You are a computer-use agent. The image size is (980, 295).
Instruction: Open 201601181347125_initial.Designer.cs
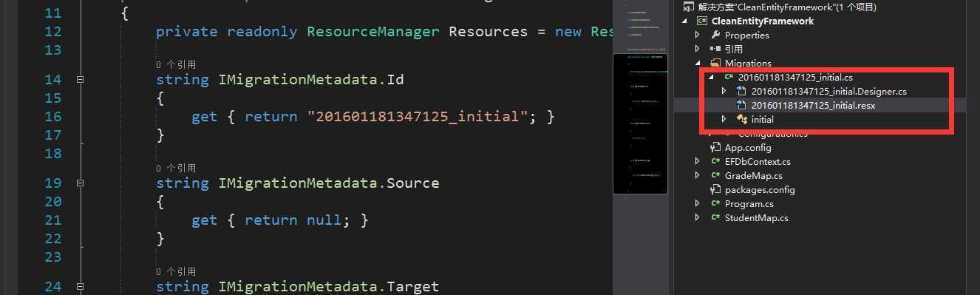pyautogui.click(x=828, y=91)
